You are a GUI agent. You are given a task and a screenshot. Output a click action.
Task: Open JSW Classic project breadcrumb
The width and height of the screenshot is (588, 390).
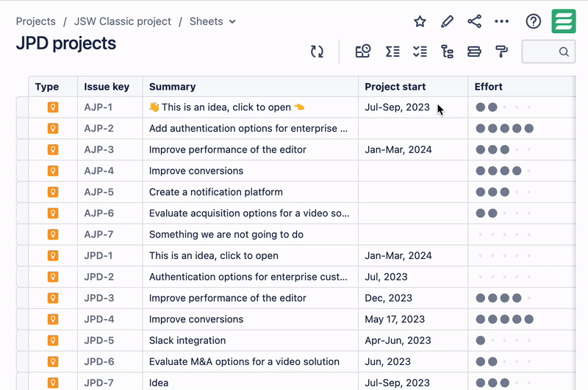[x=123, y=21]
